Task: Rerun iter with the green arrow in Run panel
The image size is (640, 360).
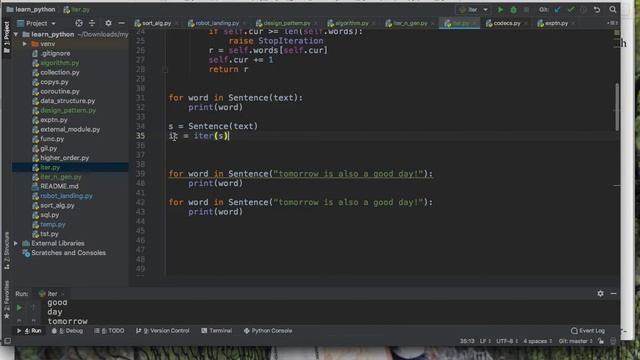Action: pos(19,307)
